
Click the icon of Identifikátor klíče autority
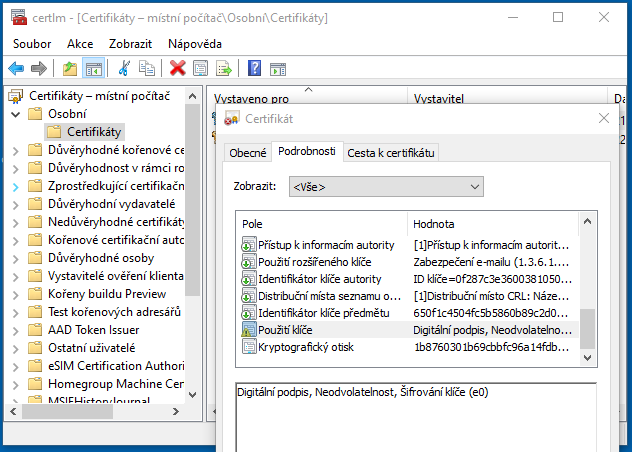pos(248,279)
